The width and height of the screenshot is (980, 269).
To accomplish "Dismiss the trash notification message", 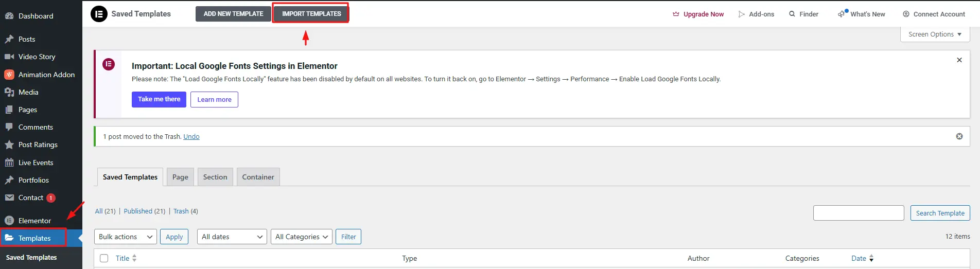I will point(959,136).
